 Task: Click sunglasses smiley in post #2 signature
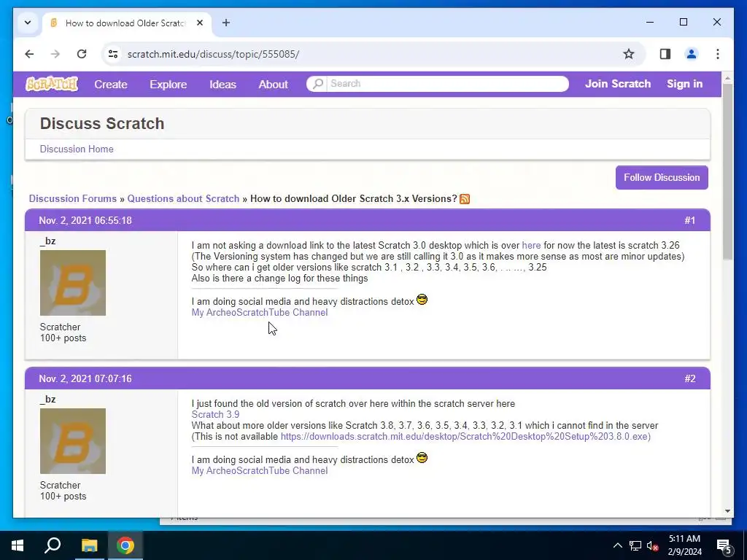tap(422, 458)
